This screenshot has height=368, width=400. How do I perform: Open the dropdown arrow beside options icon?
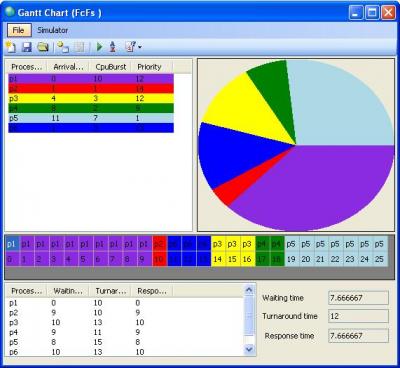tap(140, 47)
